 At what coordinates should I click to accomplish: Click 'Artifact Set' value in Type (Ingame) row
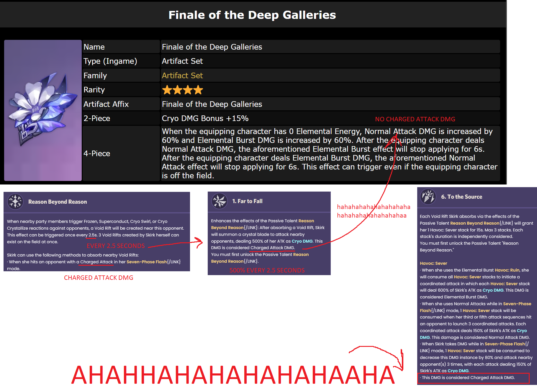[182, 61]
